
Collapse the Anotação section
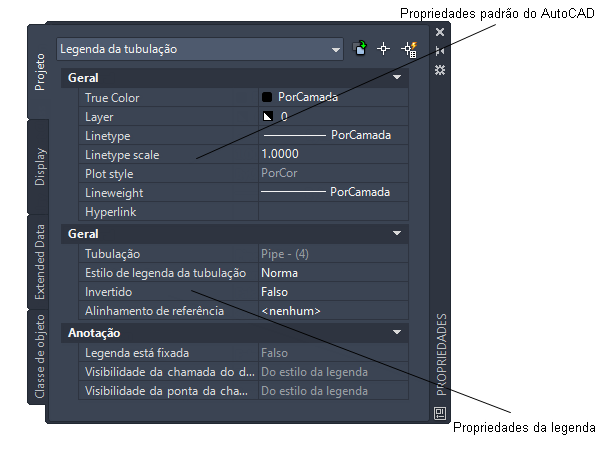(397, 332)
